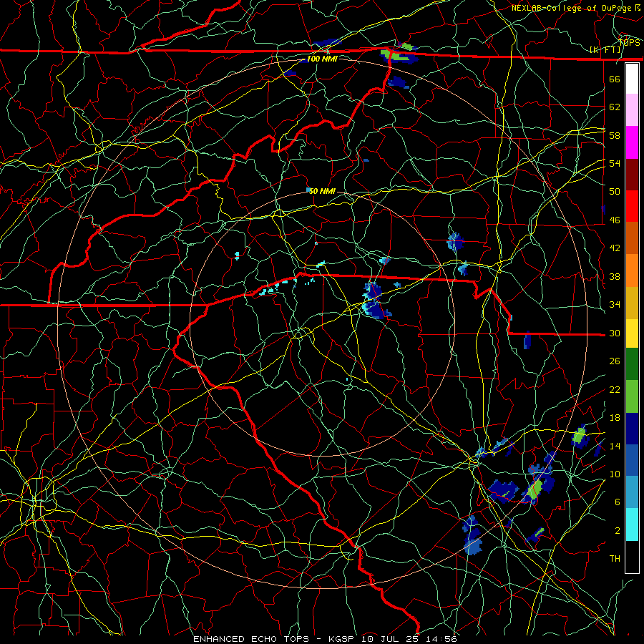This screenshot has height=644, width=644.
Task: Click the cyan legend swatch near 2
Action: (632, 525)
